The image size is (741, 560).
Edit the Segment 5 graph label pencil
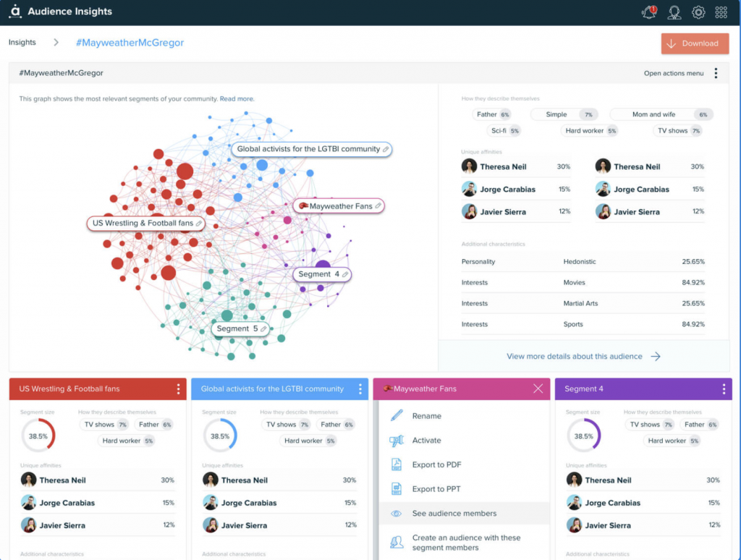(263, 329)
